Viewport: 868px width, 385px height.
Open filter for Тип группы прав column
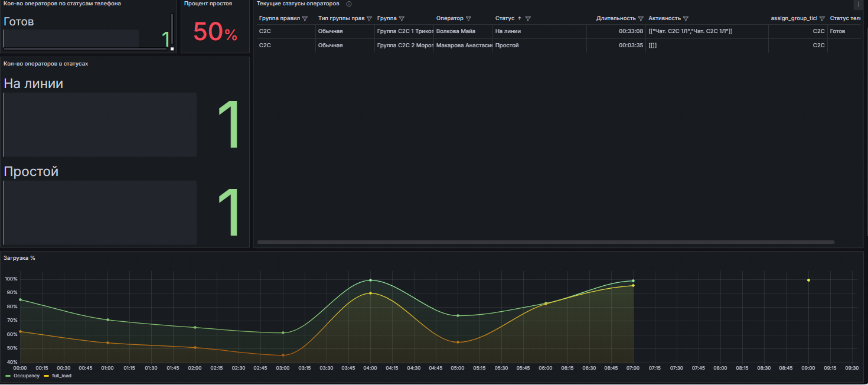pyautogui.click(x=369, y=18)
